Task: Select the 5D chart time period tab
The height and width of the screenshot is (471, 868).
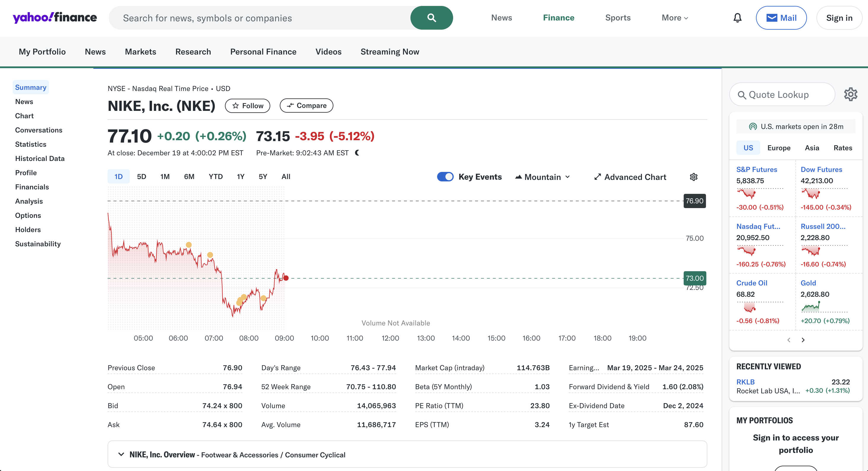Action: 141,177
